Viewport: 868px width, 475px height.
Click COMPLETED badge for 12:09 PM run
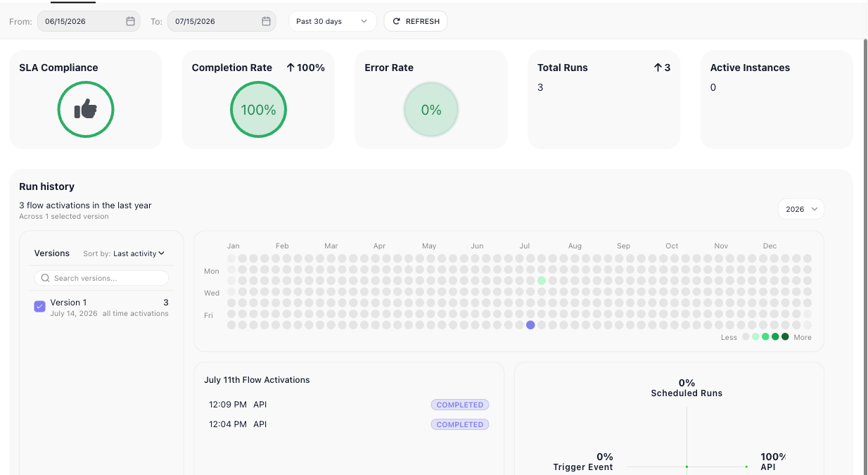click(460, 405)
